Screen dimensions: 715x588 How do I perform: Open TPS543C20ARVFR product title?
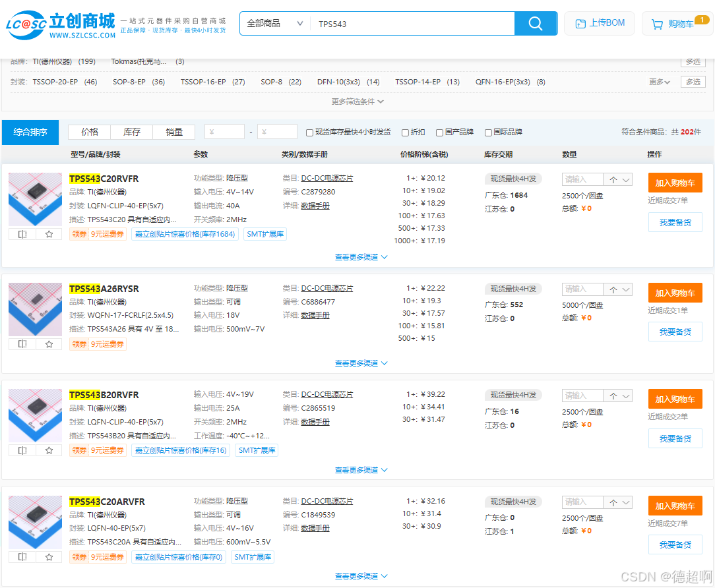click(x=107, y=502)
